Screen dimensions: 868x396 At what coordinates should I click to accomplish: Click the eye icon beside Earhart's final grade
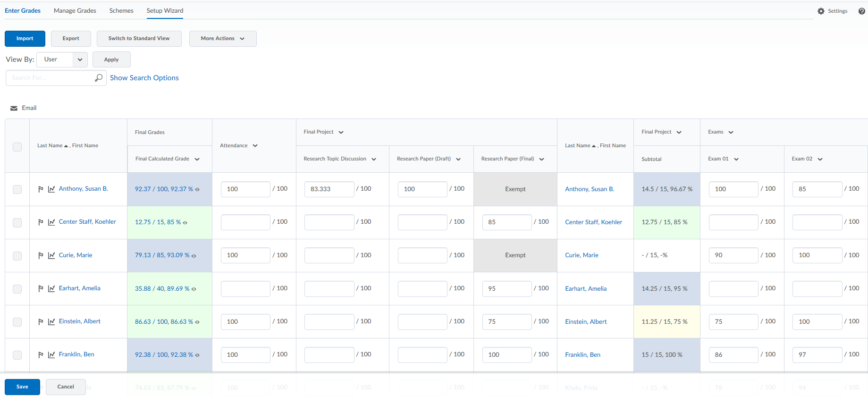click(194, 289)
